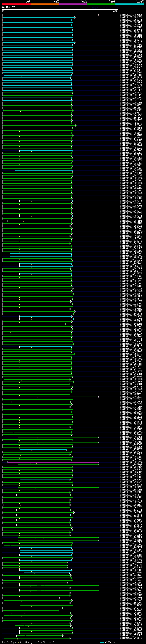Select hit label UniRef100_Q5I6U1

point(131,75)
